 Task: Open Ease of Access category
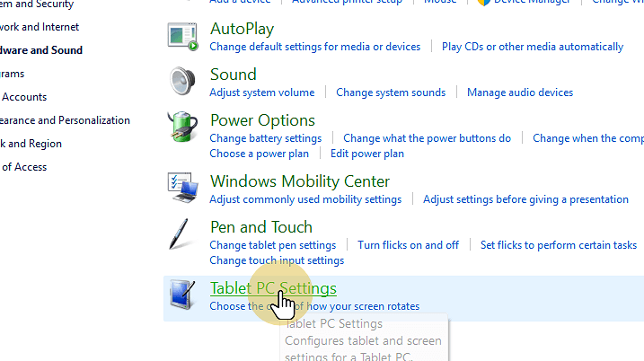23,167
